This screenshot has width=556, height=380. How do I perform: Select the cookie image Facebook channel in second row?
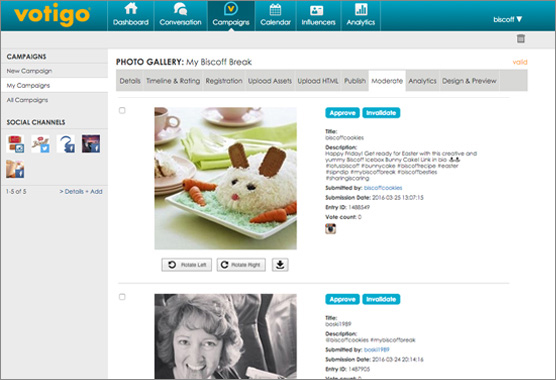click(x=15, y=169)
